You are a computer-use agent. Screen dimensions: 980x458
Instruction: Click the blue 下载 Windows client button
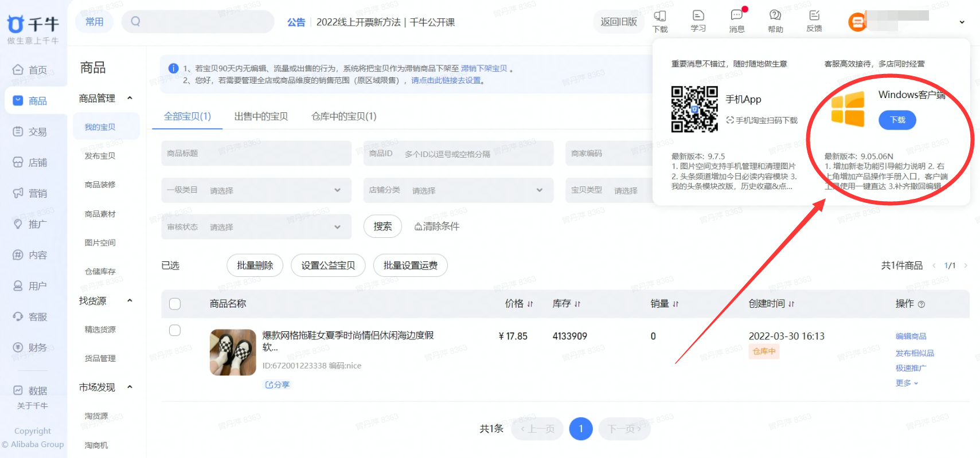click(897, 120)
